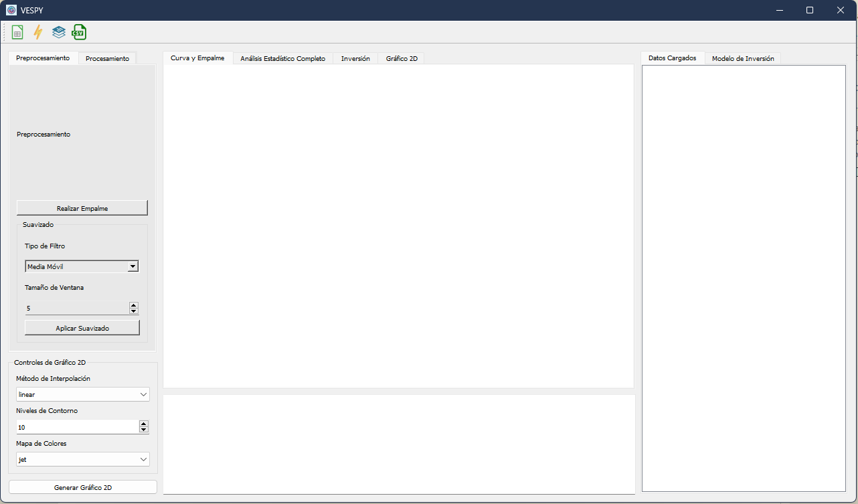Expand the Método de Interpolación dropdown
This screenshot has height=504, width=858.
[x=82, y=394]
